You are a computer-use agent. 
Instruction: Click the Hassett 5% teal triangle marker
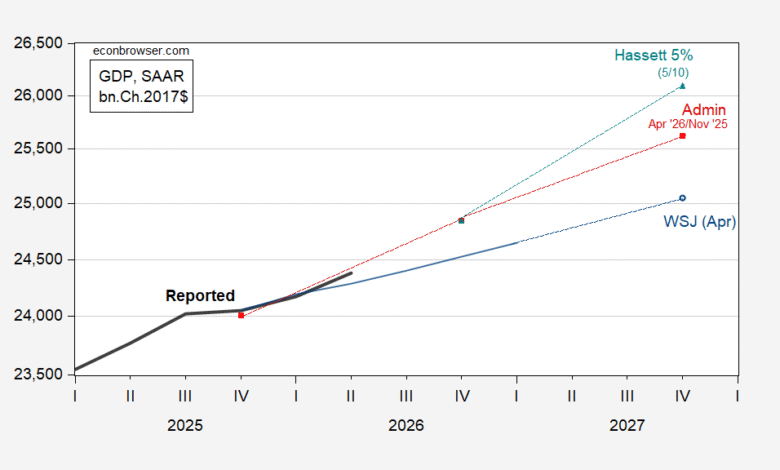pos(682,86)
